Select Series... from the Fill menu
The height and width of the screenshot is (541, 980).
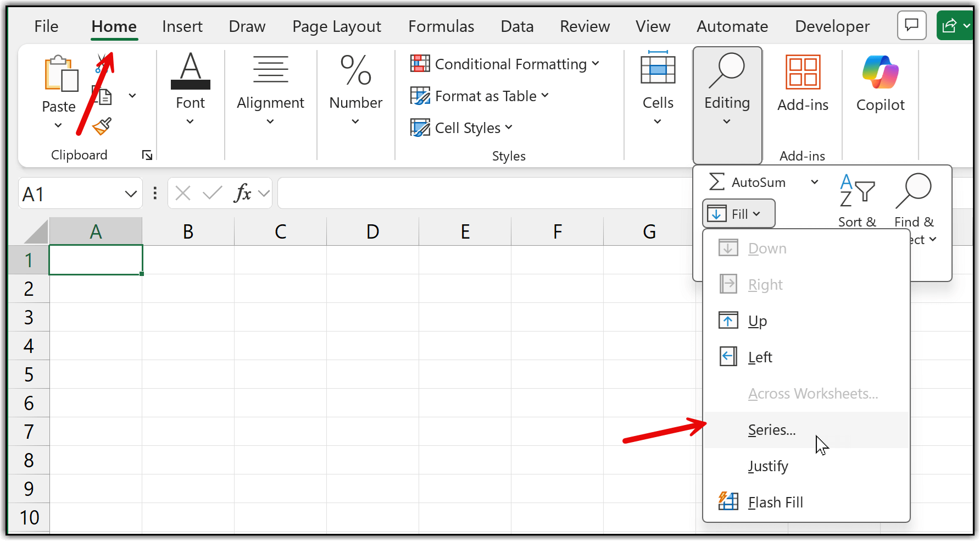772,430
